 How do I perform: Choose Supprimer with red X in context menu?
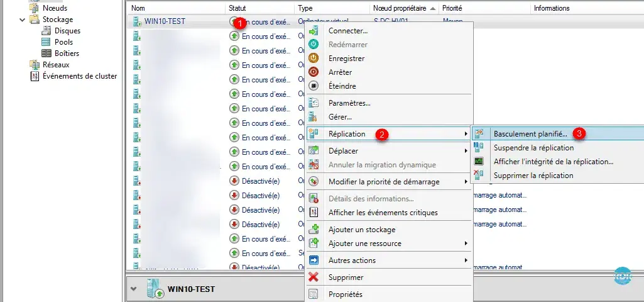click(x=389, y=277)
